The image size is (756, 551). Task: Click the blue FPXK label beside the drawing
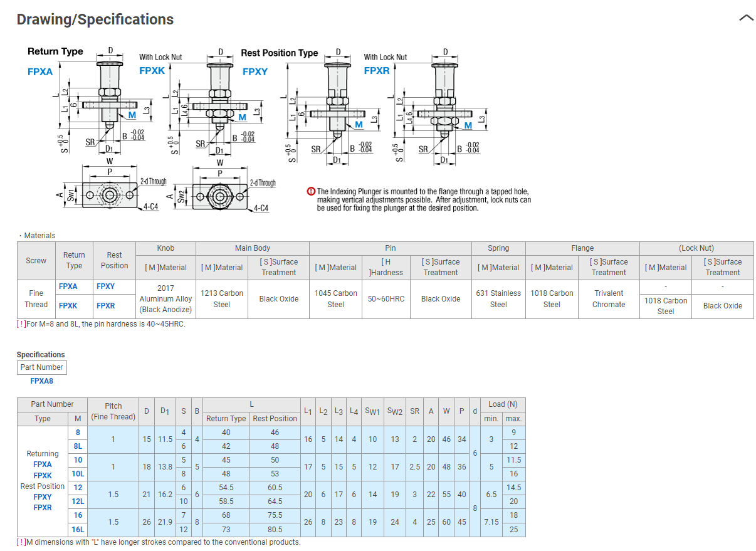(x=152, y=71)
